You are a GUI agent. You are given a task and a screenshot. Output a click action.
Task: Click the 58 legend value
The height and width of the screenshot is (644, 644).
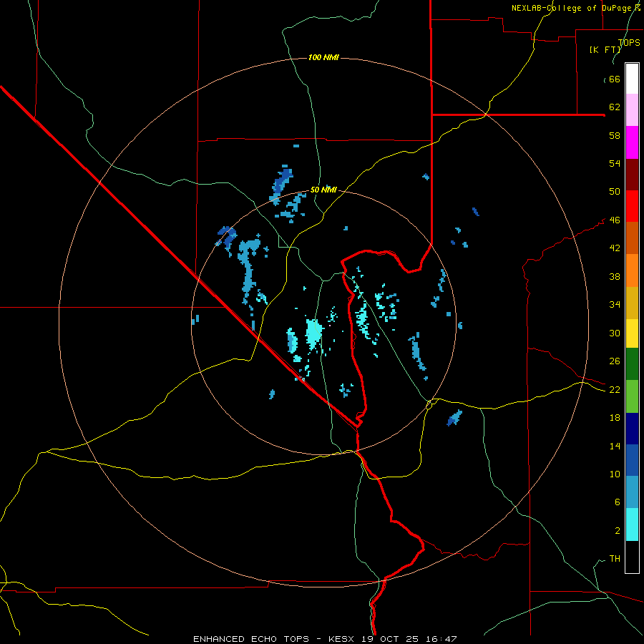tap(615, 135)
